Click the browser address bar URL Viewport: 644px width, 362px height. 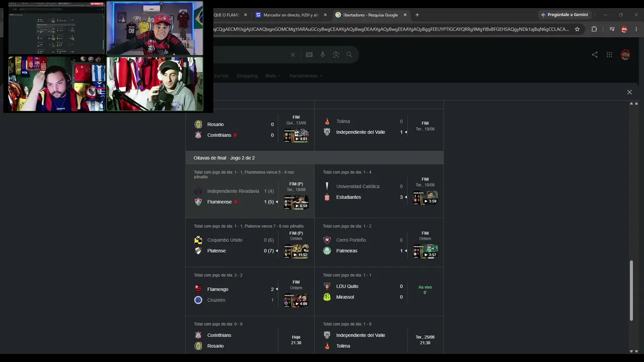(391, 29)
